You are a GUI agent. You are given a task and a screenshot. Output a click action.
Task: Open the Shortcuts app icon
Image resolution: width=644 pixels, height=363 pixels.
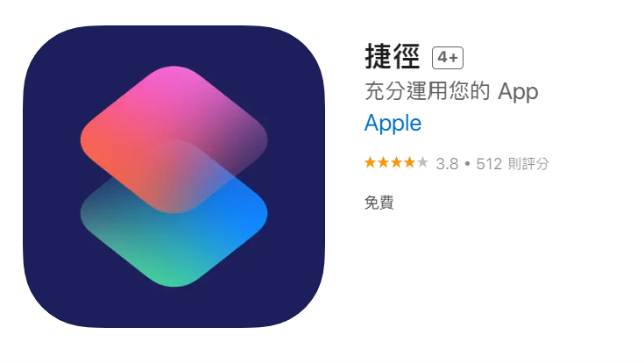point(173,176)
